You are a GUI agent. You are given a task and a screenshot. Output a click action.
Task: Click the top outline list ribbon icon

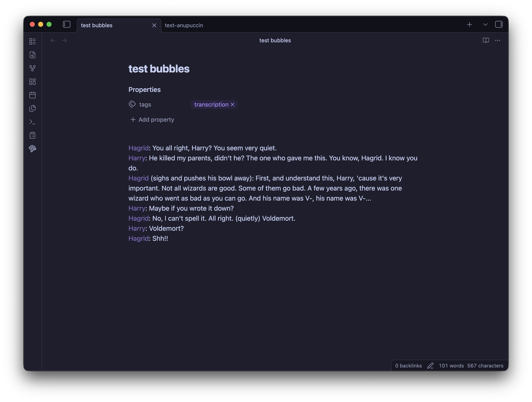[32, 41]
